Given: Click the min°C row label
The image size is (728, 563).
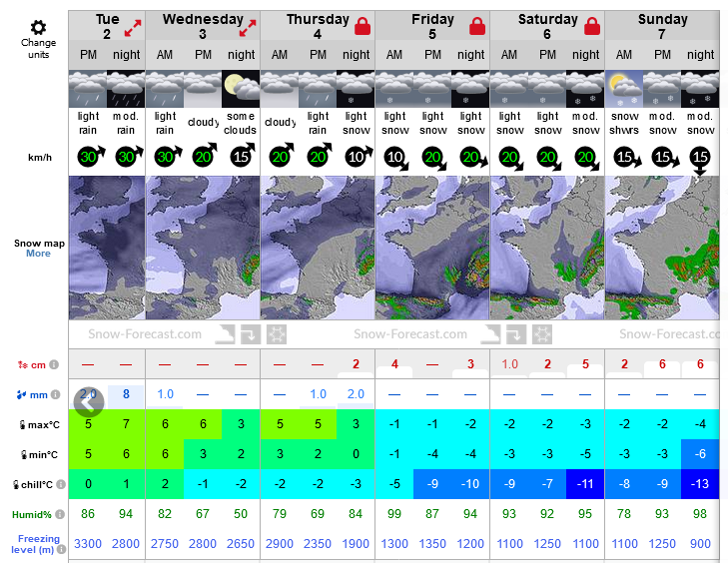Looking at the screenshot, I should pyautogui.click(x=40, y=455).
